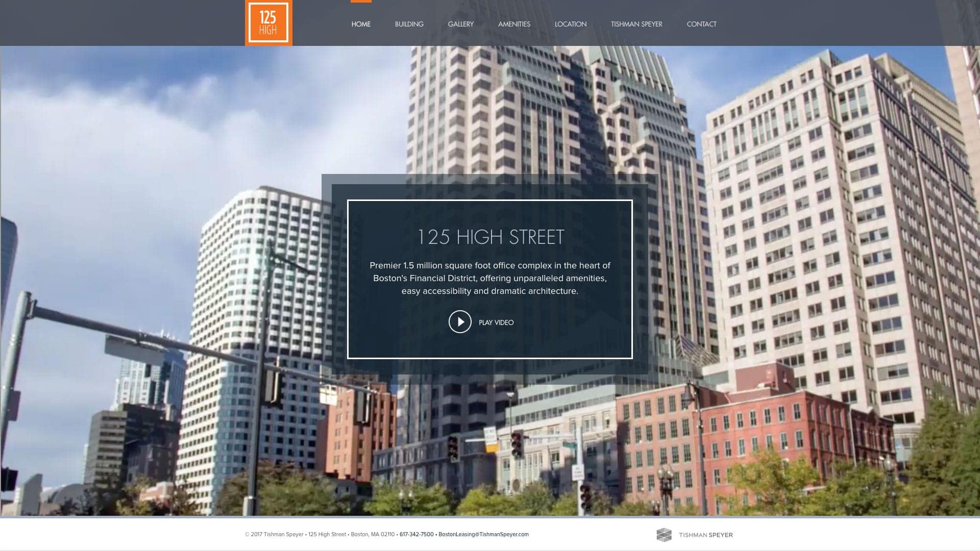
Task: Select the orange active-page indicator above HOME
Action: (361, 2)
